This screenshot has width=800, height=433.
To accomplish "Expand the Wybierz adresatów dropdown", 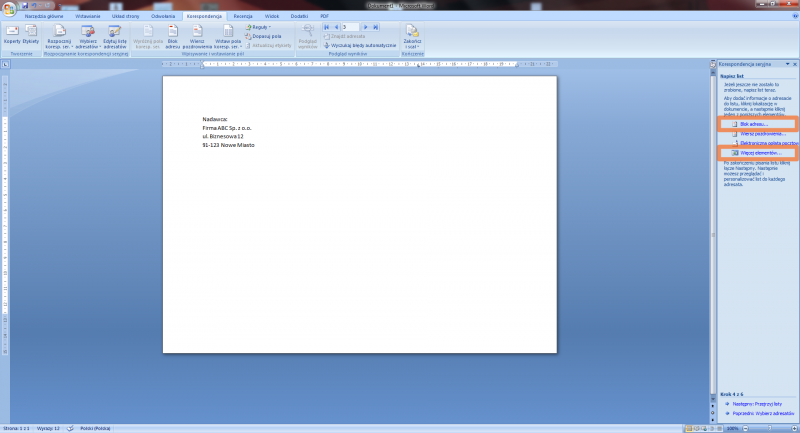I will [x=87, y=37].
